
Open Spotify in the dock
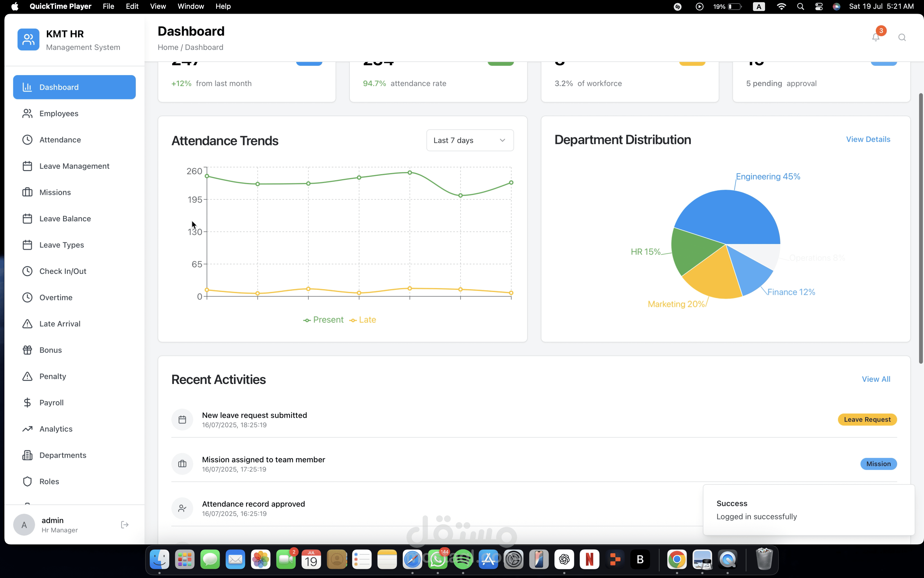[463, 559]
